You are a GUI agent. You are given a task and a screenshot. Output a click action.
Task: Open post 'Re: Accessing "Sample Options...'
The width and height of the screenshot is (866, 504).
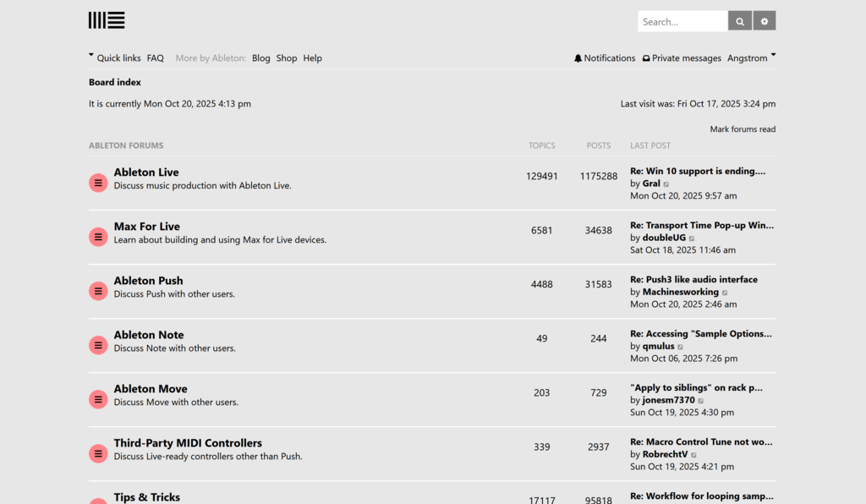(x=701, y=333)
